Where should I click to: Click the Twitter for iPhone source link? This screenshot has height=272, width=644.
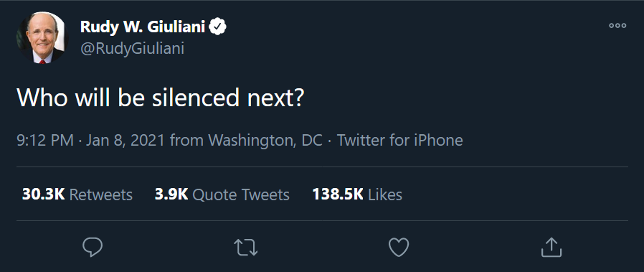click(400, 141)
